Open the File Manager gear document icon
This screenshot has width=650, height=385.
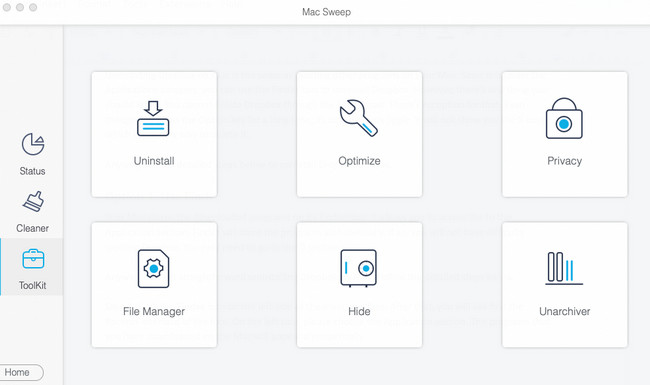pyautogui.click(x=153, y=269)
